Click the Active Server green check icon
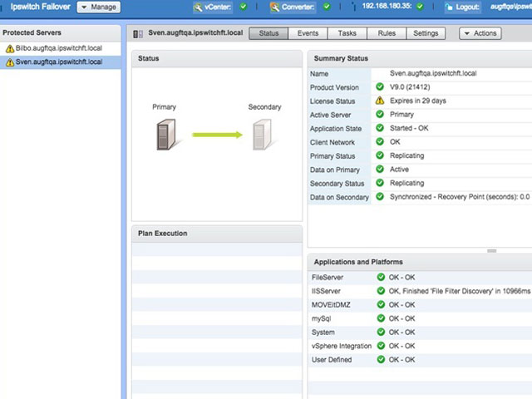Viewport: 532px width, 399px height. tap(380, 114)
